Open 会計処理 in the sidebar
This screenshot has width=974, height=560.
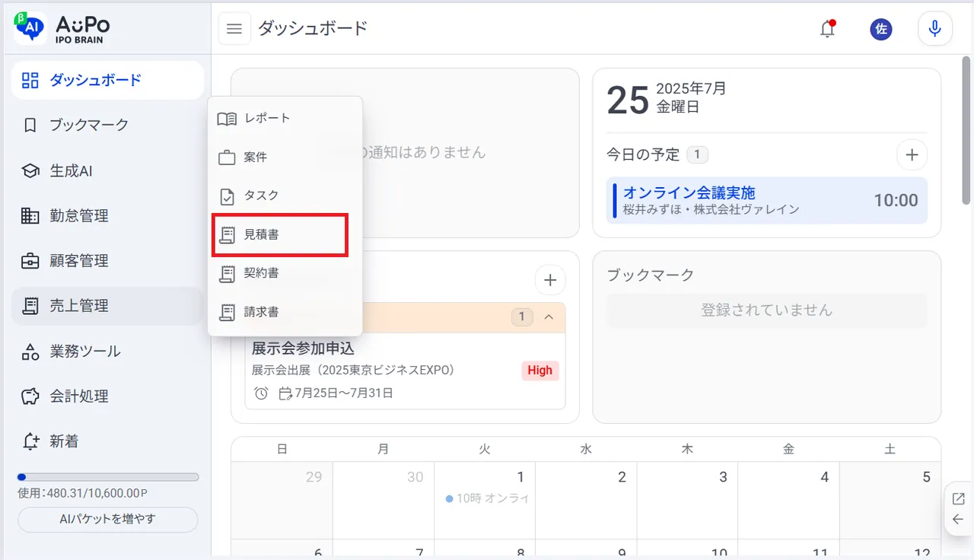107,396
